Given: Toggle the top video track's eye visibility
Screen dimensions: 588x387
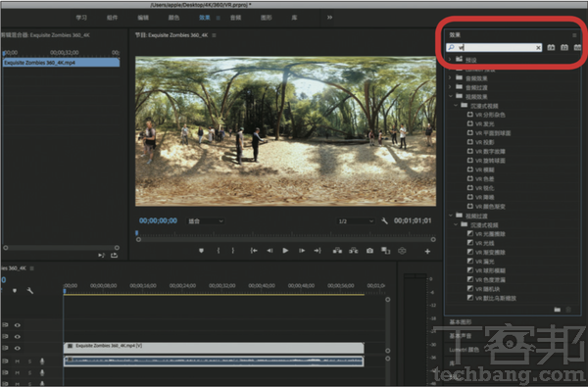Looking at the screenshot, I should 18,325.
